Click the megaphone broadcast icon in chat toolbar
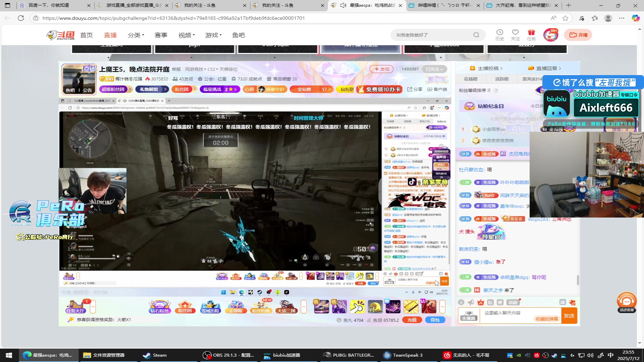The height and width of the screenshot is (362, 644). point(471,302)
